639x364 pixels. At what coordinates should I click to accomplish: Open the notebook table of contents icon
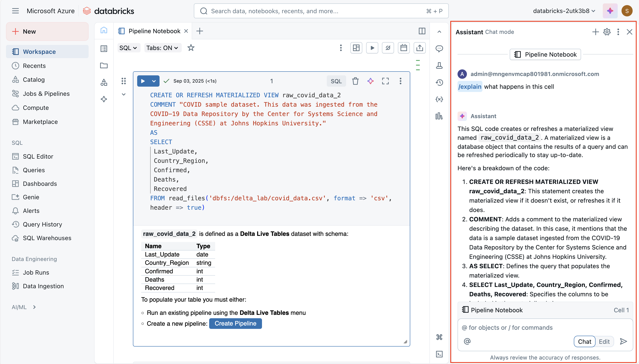(104, 49)
